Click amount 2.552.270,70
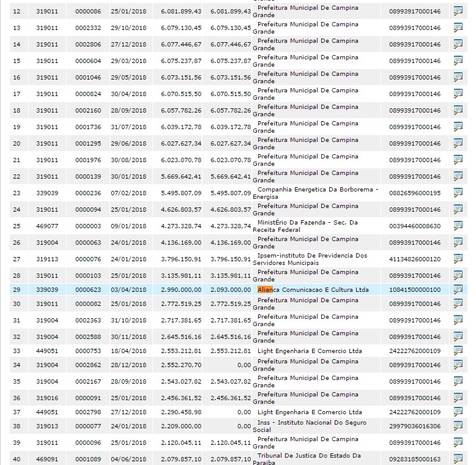476x465 pixels. (x=181, y=365)
